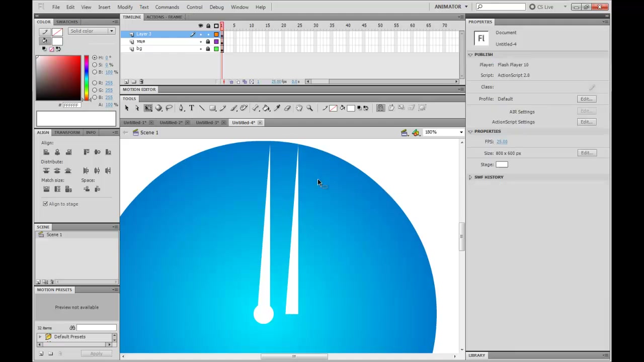Switch to the SWATCHES tab
The height and width of the screenshot is (362, 644).
[x=67, y=22]
